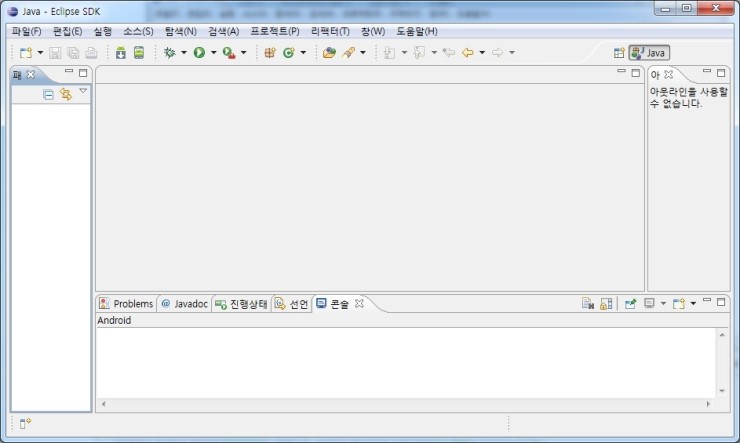Expand the Open Console dropdown arrow
740x443 pixels.
(x=693, y=303)
